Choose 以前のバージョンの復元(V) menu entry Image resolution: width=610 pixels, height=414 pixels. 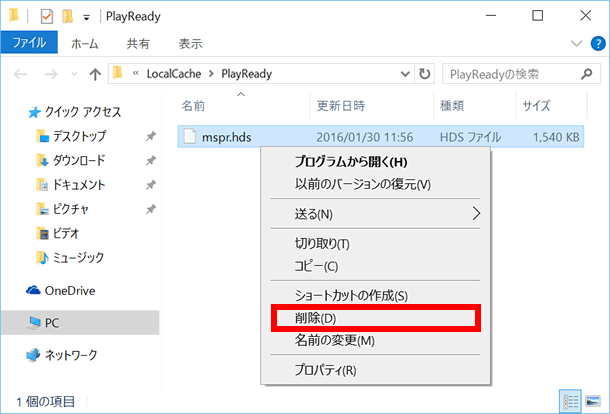375,184
